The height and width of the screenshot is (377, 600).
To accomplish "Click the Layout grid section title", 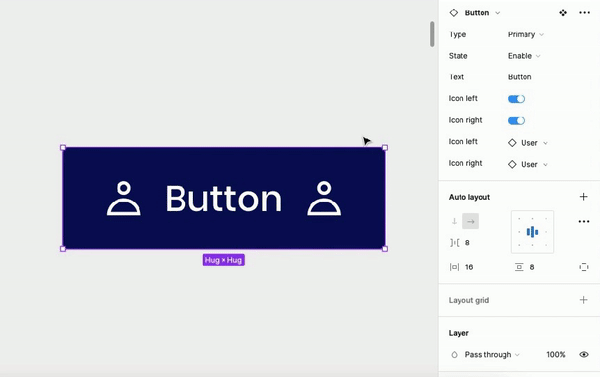I will [469, 300].
